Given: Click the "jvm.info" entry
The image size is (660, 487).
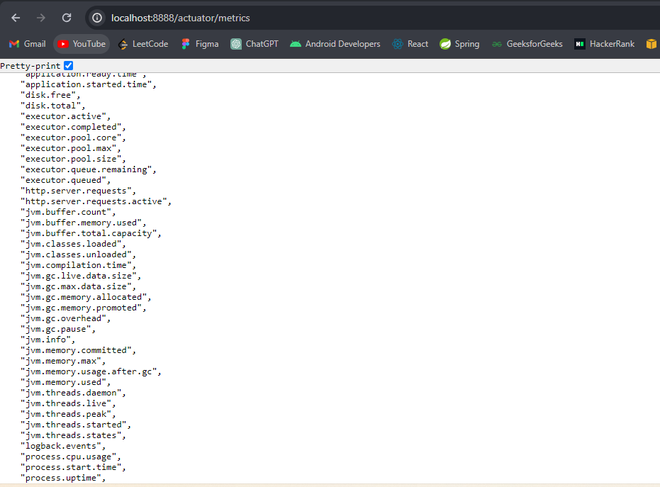Looking at the screenshot, I should tap(48, 340).
